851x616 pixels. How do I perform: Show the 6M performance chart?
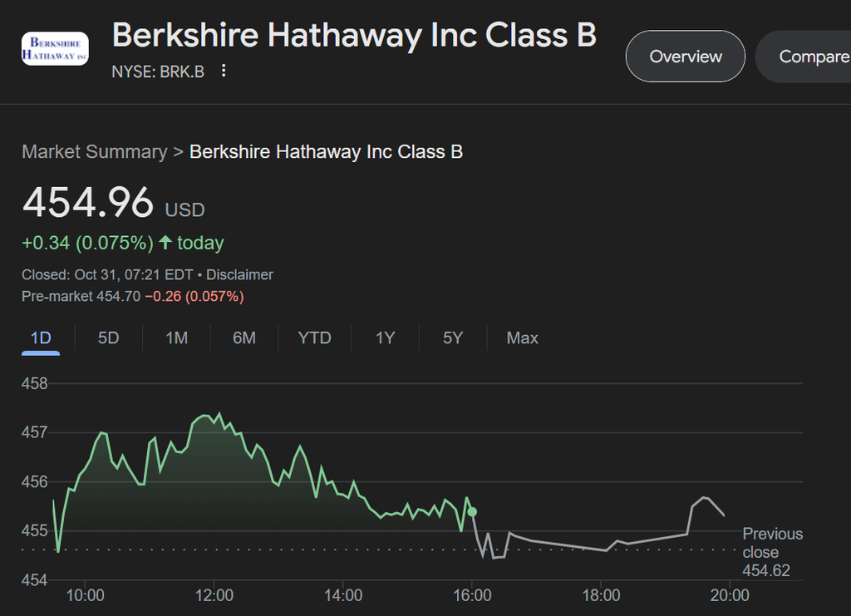pos(244,338)
